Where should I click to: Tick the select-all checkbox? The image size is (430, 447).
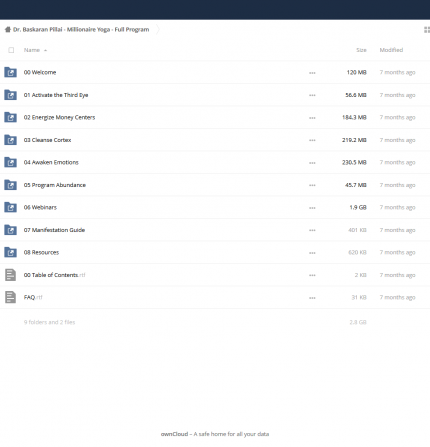pos(11,50)
